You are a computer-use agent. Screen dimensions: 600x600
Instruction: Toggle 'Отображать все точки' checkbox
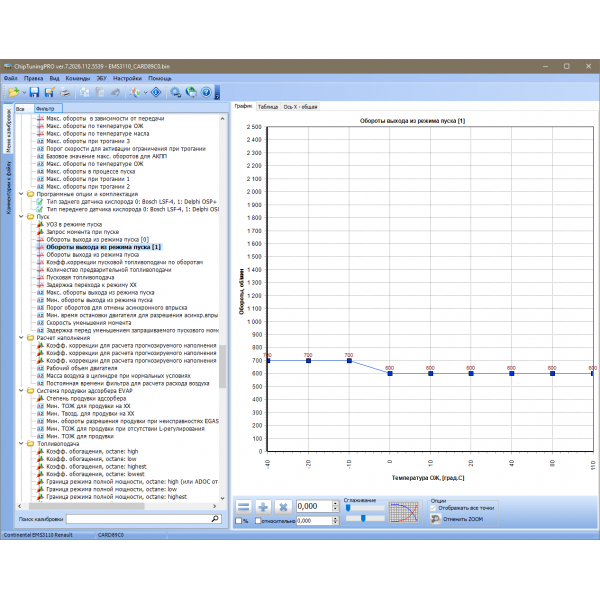[x=435, y=508]
